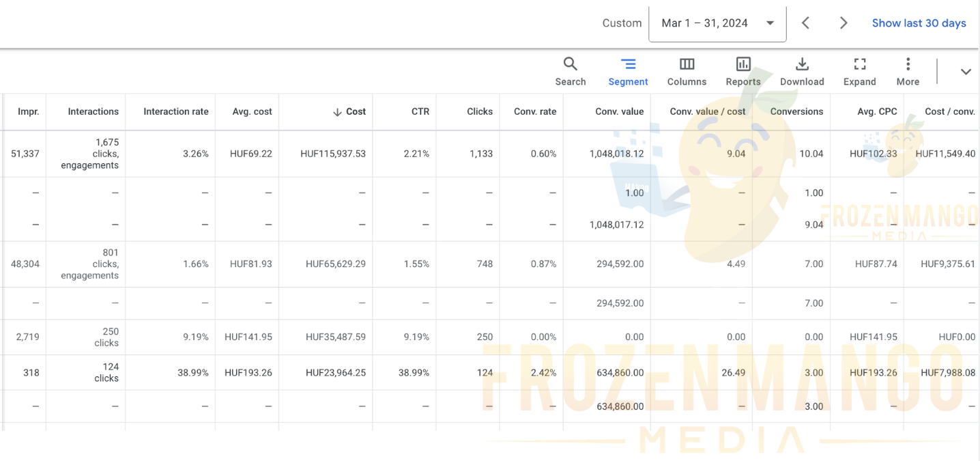Viewport: 980px width, 461px height.
Task: Open the Reports icon
Action: pyautogui.click(x=743, y=72)
